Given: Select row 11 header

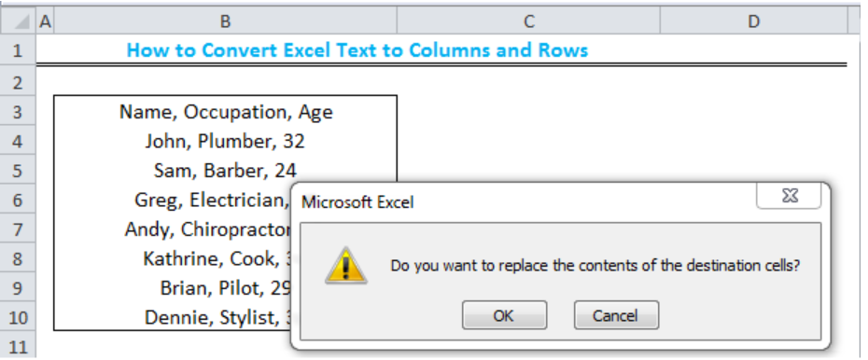Looking at the screenshot, I should 18,347.
